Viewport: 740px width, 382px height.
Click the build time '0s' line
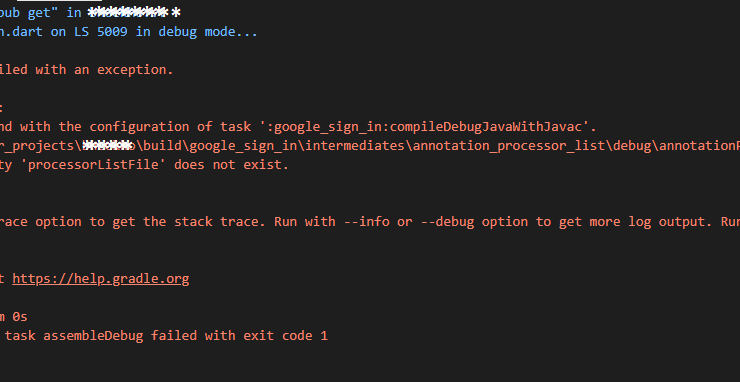[x=14, y=317]
